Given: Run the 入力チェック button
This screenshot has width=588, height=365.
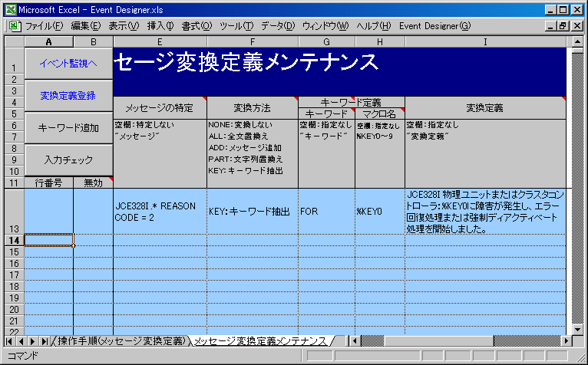Looking at the screenshot, I should coord(68,159).
